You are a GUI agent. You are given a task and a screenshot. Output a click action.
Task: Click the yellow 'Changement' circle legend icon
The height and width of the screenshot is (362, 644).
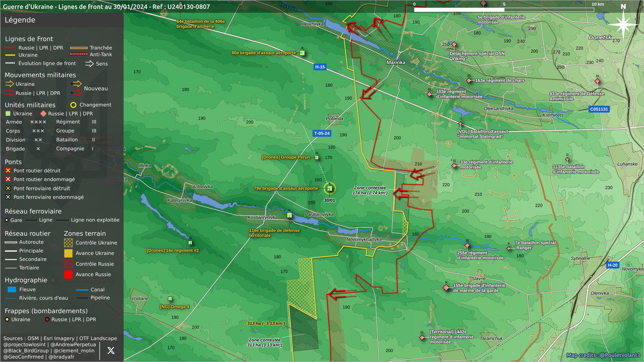coord(73,105)
